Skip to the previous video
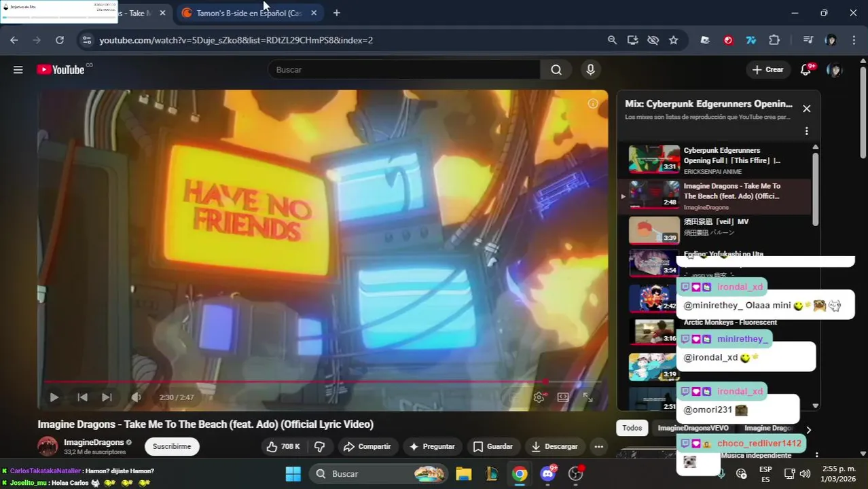 pos(82,397)
